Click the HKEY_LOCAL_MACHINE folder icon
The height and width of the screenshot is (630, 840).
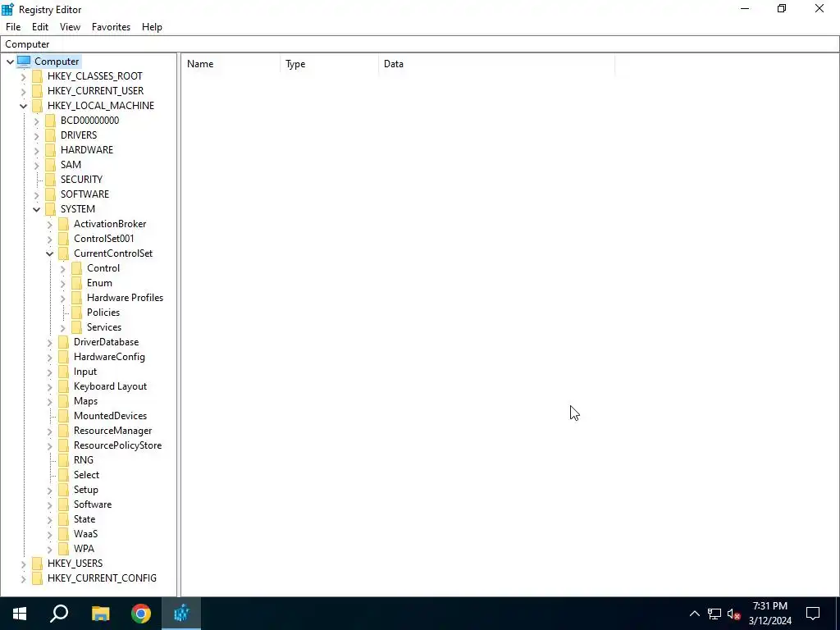click(37, 106)
